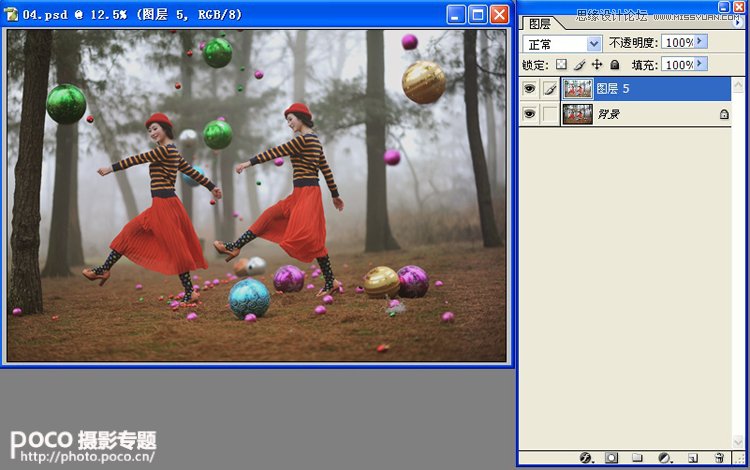750x470 pixels.
Task: Select the 图层 tab
Action: click(540, 23)
